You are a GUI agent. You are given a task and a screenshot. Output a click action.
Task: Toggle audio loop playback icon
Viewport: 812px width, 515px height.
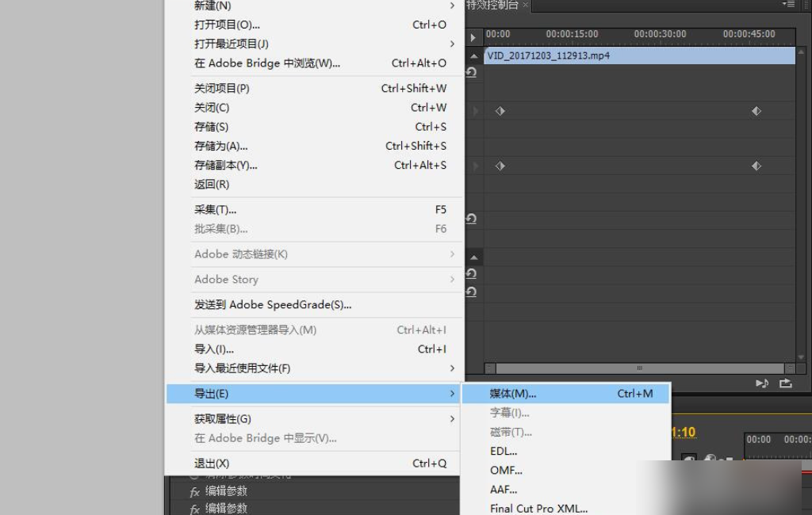click(762, 383)
